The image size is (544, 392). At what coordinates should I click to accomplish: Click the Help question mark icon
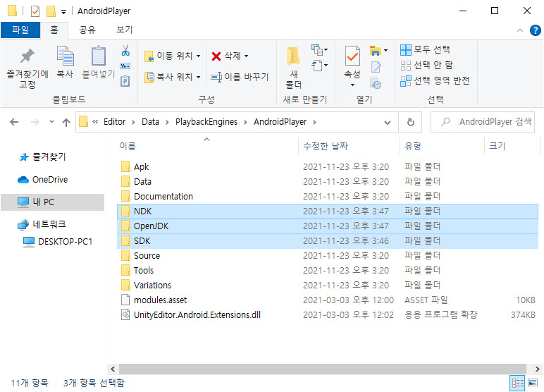click(x=536, y=30)
